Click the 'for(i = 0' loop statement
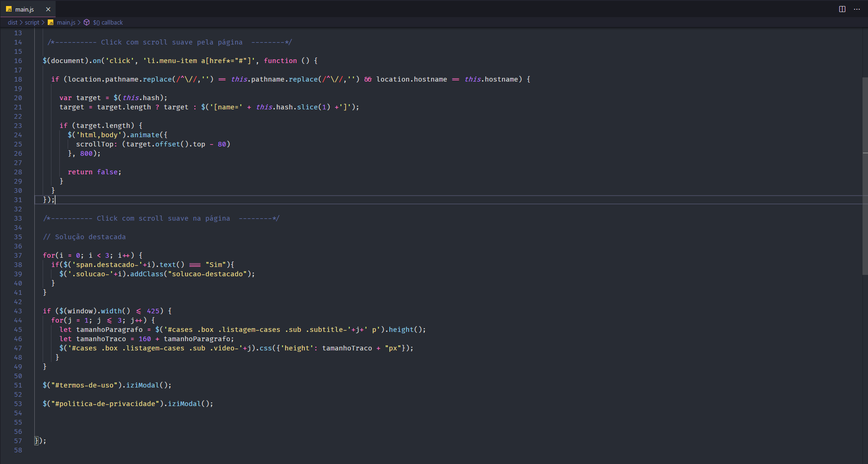The height and width of the screenshot is (464, 868). (61, 255)
